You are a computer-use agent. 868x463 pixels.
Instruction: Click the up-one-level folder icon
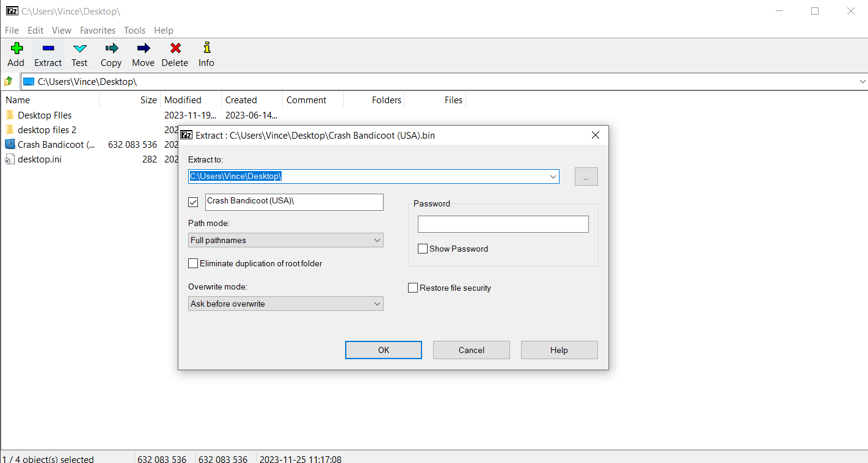click(9, 81)
